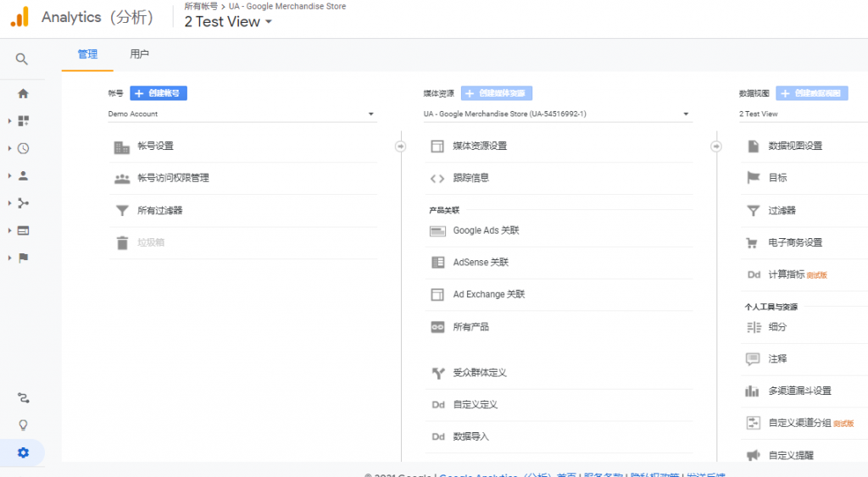Click icon beside AdSense 关联

pyautogui.click(x=438, y=263)
